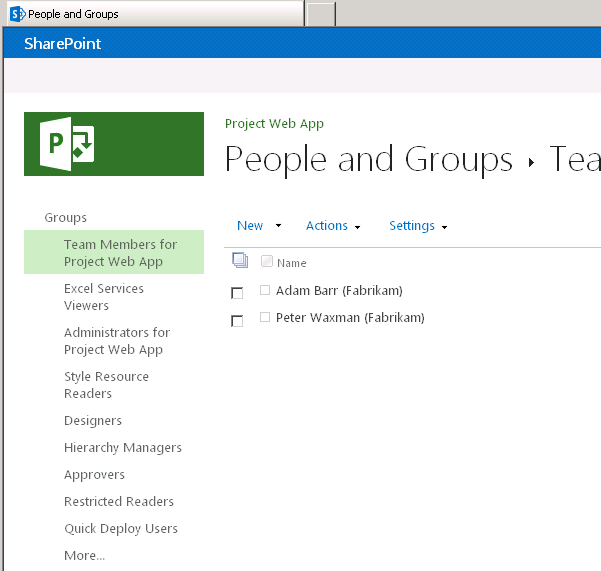The image size is (601, 571).
Task: Open Administrators for Project Web App group
Action: coord(117,341)
